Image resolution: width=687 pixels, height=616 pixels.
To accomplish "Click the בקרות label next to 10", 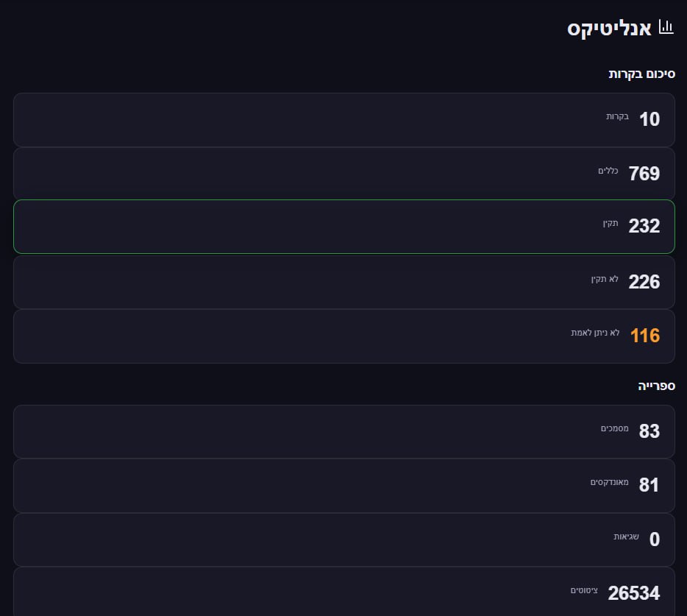I will (617, 116).
